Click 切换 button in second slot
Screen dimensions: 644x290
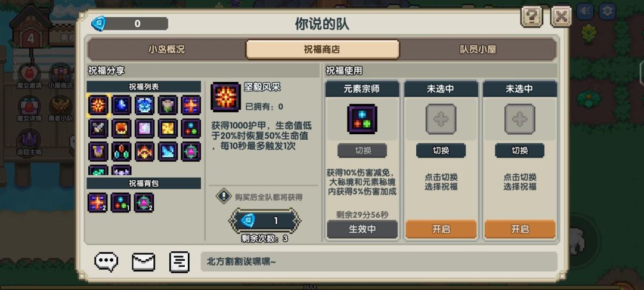coord(441,151)
